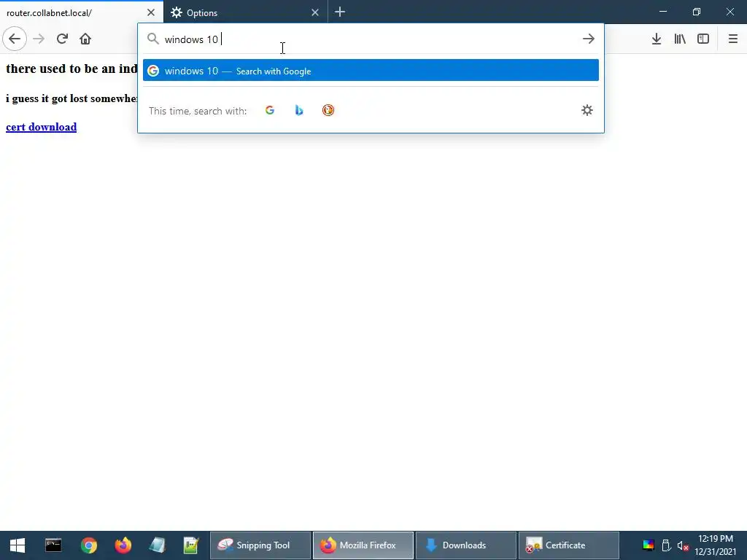
Task: Open the Downloads toolbar panel
Action: tap(657, 39)
